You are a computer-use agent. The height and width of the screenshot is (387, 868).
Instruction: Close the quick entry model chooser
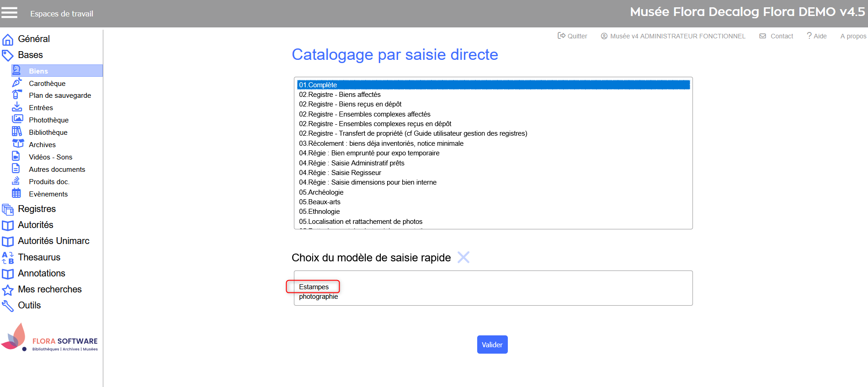463,257
